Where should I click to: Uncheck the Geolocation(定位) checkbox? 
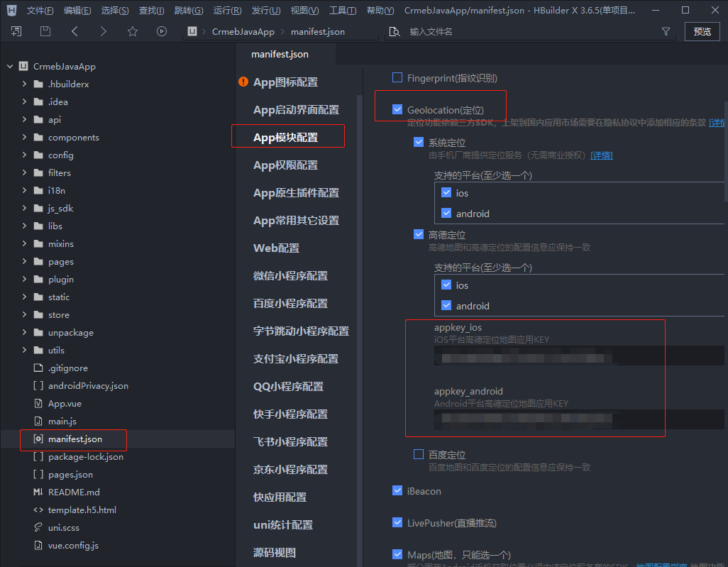pyautogui.click(x=397, y=109)
